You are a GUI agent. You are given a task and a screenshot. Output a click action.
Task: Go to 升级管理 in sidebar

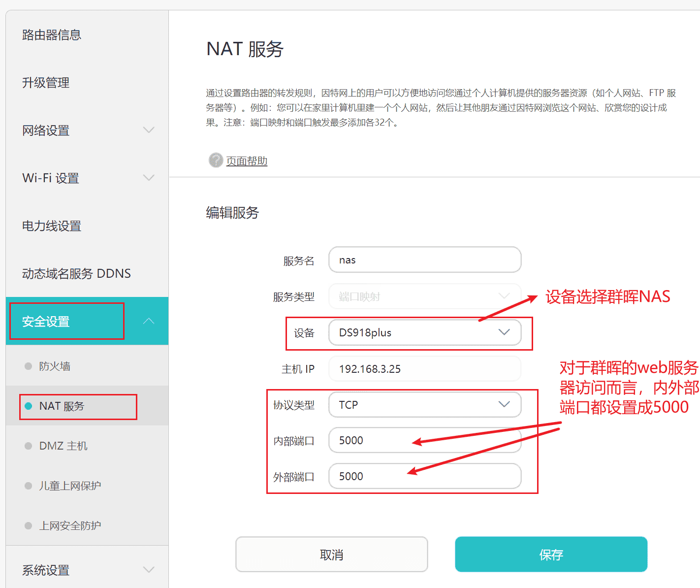click(46, 83)
